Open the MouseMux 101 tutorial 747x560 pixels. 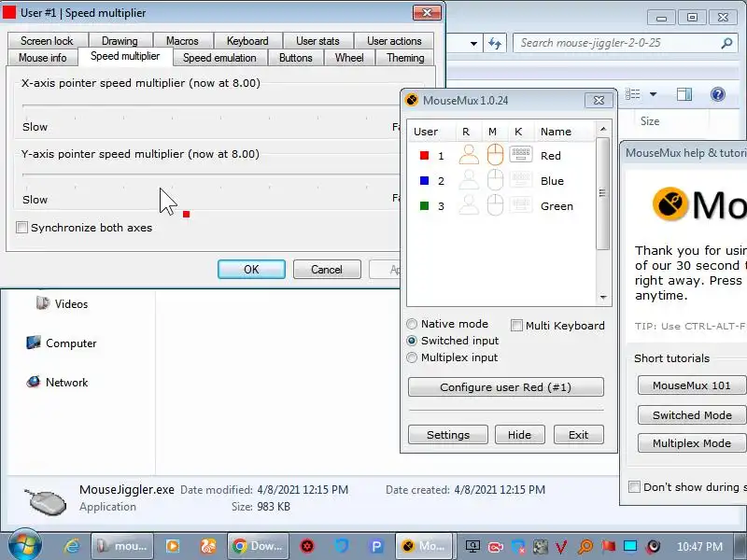[691, 385]
